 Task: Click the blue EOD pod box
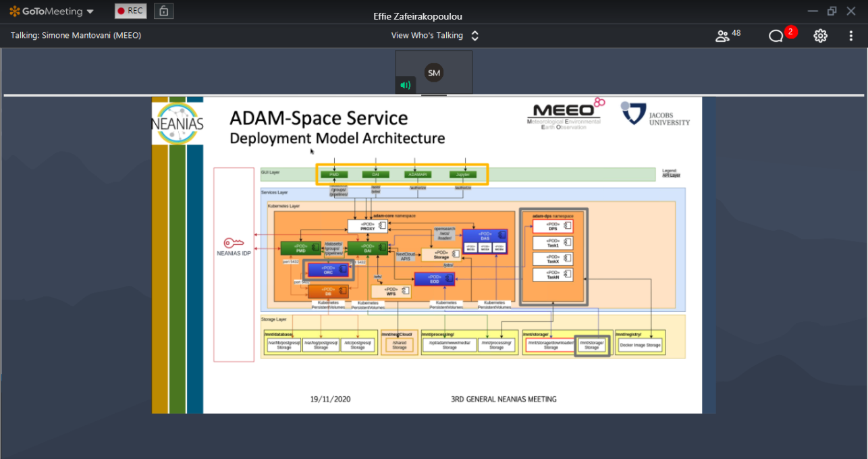pos(435,278)
